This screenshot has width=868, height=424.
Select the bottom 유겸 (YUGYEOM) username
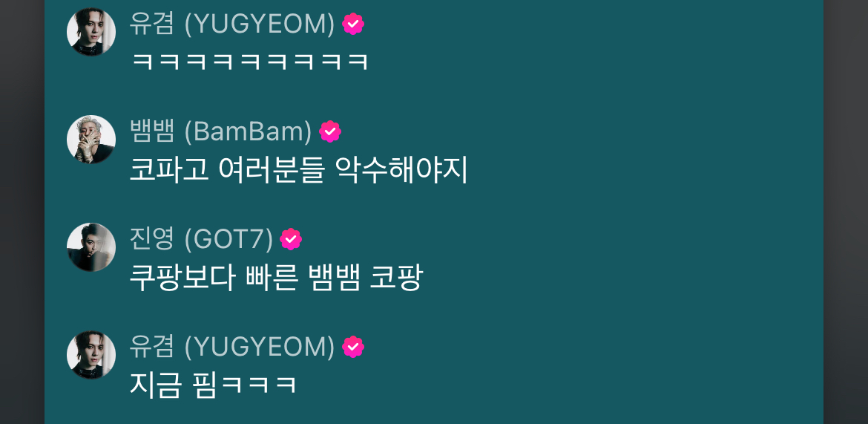tap(232, 347)
